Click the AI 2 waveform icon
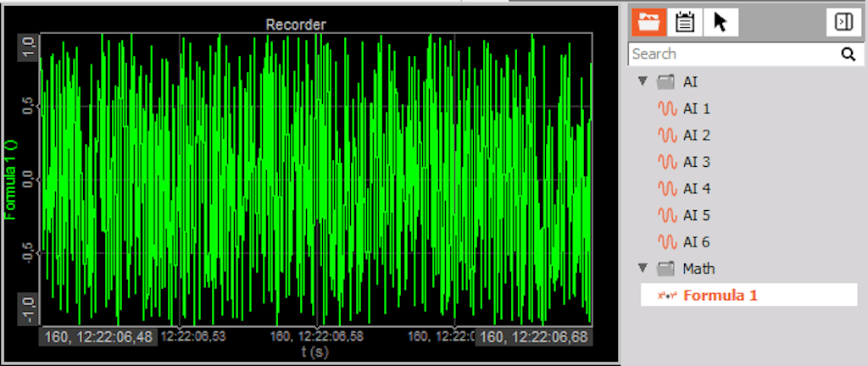The width and height of the screenshot is (868, 366). [x=668, y=136]
